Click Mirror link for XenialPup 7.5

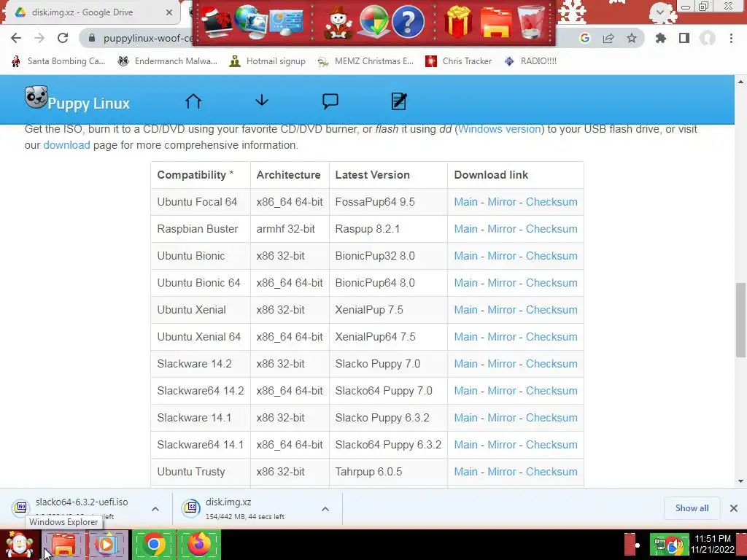click(x=502, y=309)
